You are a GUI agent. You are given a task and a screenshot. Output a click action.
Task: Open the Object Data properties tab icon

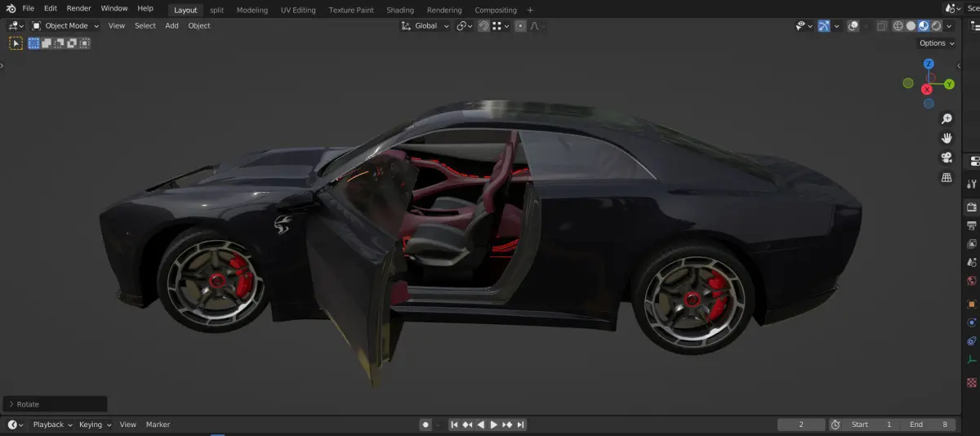[x=972, y=359]
